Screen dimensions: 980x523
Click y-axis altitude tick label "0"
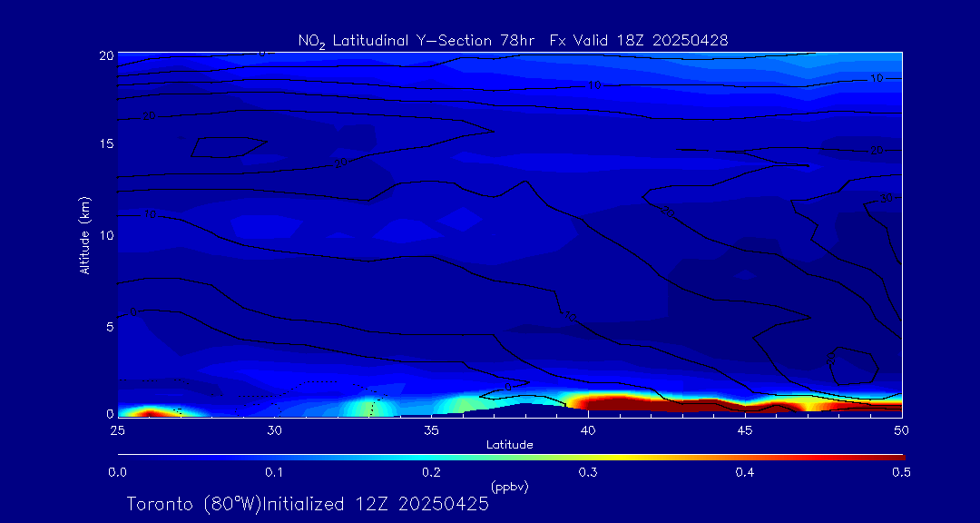tap(110, 413)
